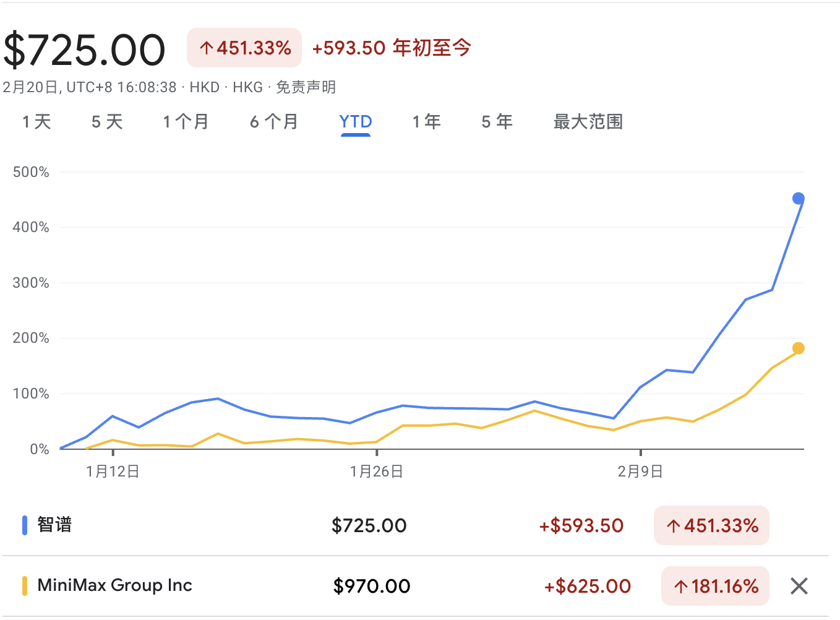Select the MiniMax Group Inc row
Screen dimensions: 840x620
pos(114,585)
